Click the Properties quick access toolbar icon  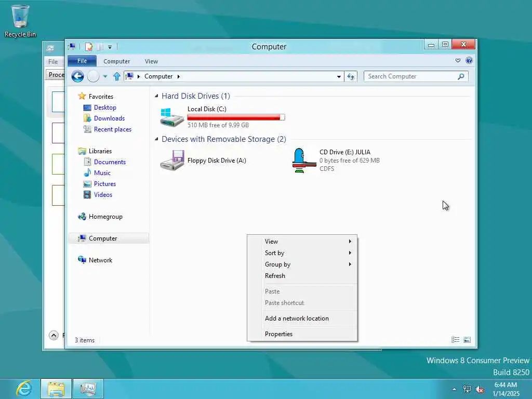click(88, 47)
